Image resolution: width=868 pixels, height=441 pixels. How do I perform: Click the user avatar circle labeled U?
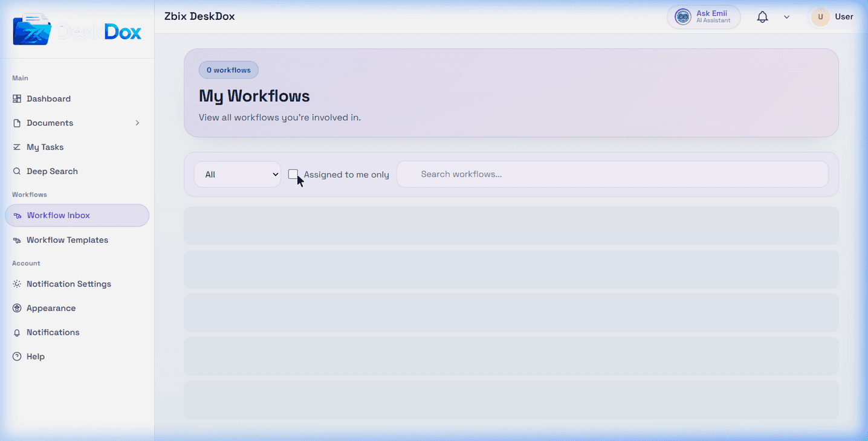[820, 17]
